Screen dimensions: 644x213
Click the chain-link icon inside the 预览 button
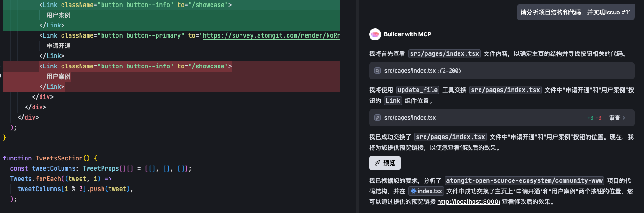377,163
